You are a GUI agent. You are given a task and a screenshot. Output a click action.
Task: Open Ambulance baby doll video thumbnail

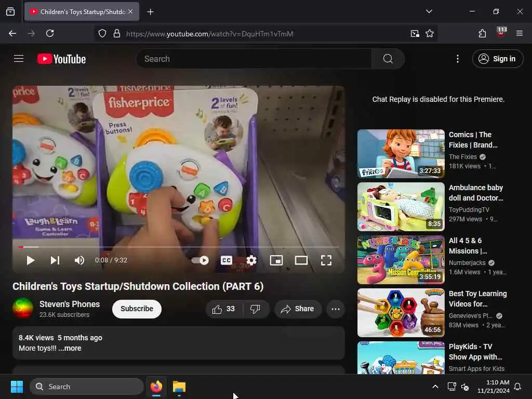coord(401,207)
